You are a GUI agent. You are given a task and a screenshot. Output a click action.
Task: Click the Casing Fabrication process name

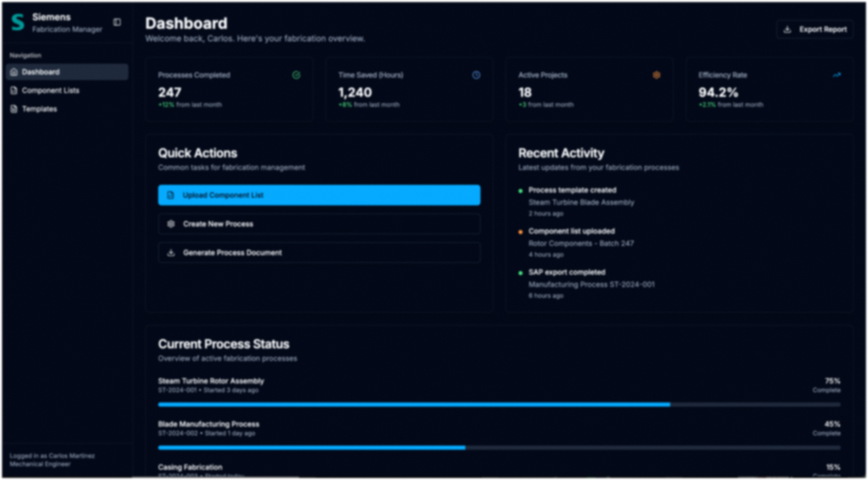(x=190, y=467)
